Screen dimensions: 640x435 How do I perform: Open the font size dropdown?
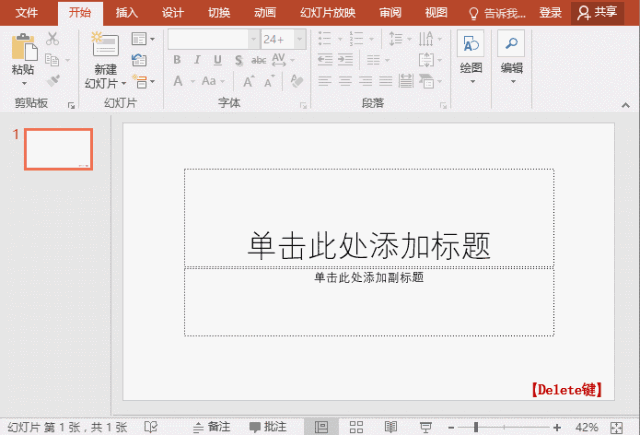pyautogui.click(x=300, y=39)
